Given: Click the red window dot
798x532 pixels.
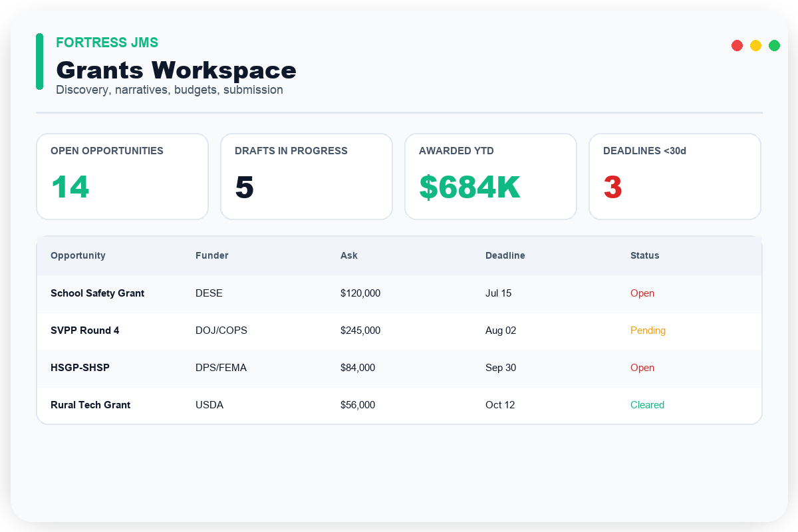Looking at the screenshot, I should 737,45.
